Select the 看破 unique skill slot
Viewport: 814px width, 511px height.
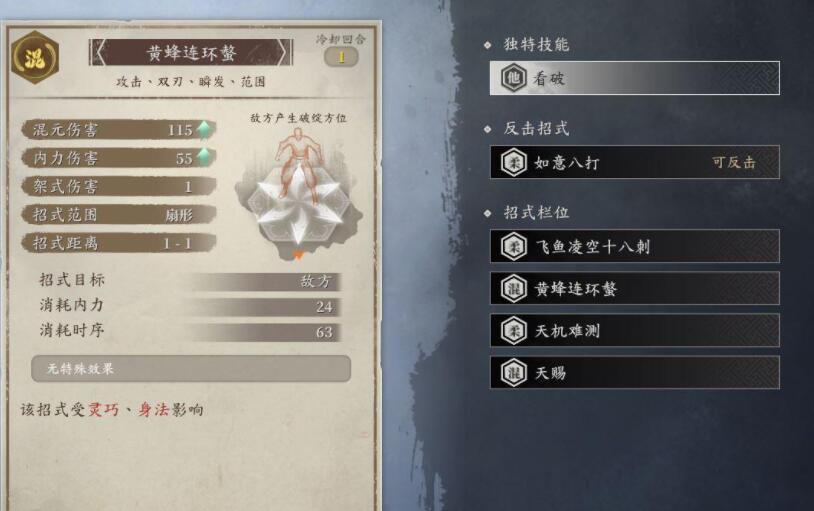tap(634, 78)
